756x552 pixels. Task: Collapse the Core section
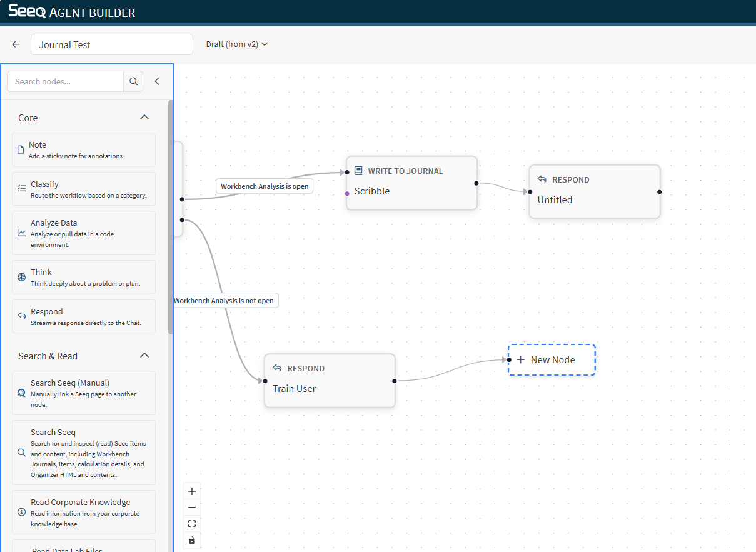click(144, 118)
